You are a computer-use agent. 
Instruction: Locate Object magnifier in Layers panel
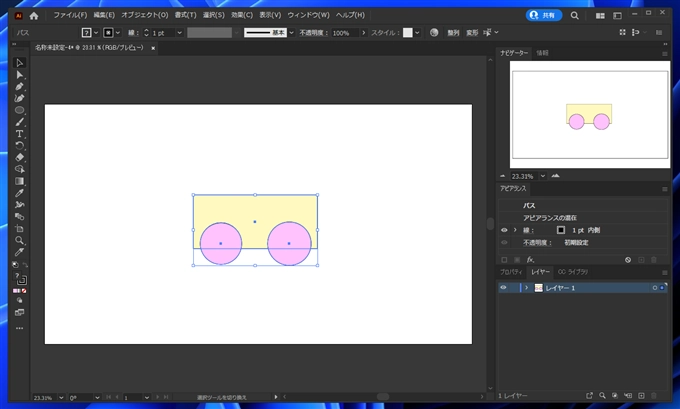pyautogui.click(x=602, y=396)
